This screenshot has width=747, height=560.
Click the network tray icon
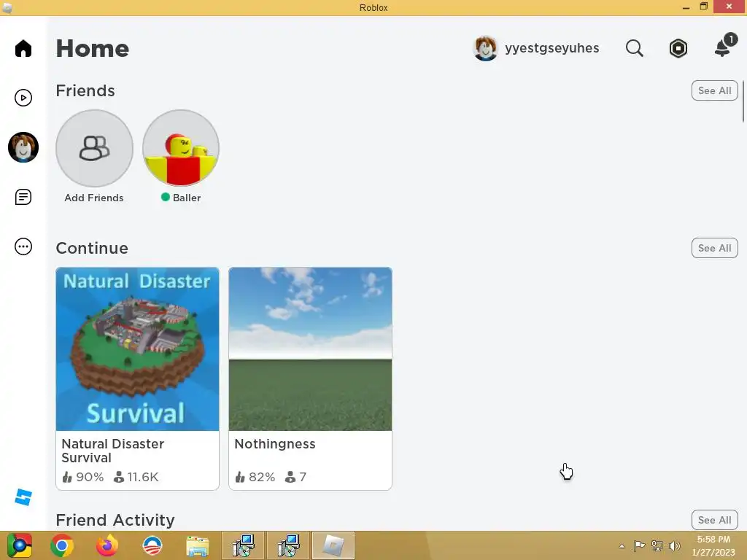[x=657, y=545]
